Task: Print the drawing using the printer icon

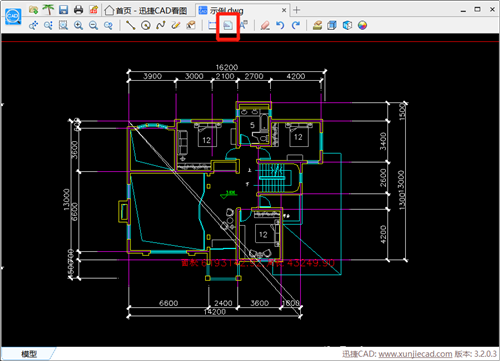Action: (x=79, y=10)
